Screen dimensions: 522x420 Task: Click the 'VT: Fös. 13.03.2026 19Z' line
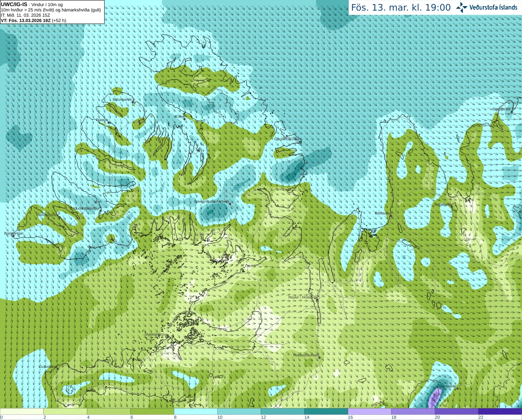click(x=26, y=20)
